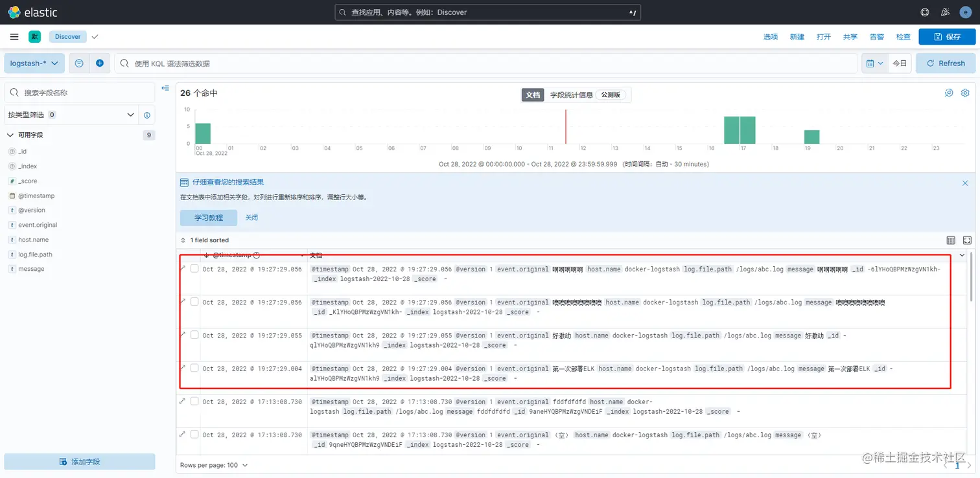Collapse the field sidebar panel

(x=165, y=88)
